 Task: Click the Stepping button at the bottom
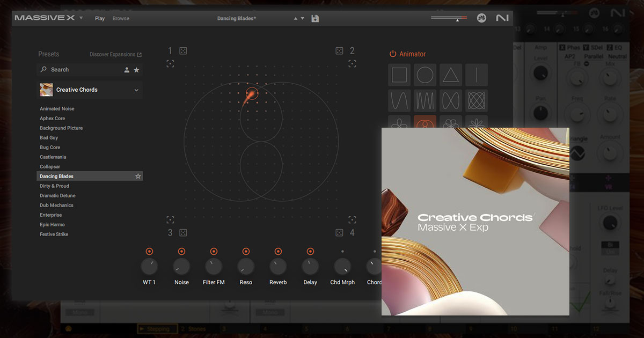pos(157,328)
